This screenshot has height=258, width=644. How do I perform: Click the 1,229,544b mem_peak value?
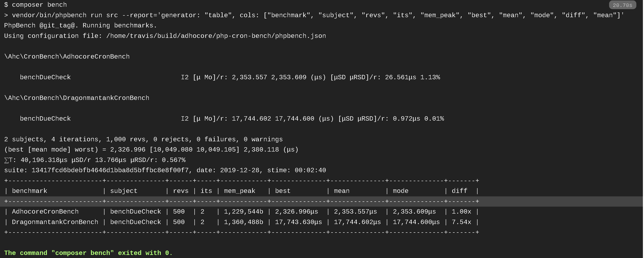click(243, 212)
